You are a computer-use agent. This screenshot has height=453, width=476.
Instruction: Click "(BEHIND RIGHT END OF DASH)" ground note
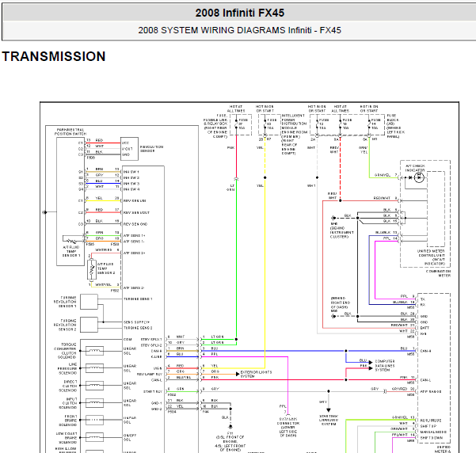340,303
